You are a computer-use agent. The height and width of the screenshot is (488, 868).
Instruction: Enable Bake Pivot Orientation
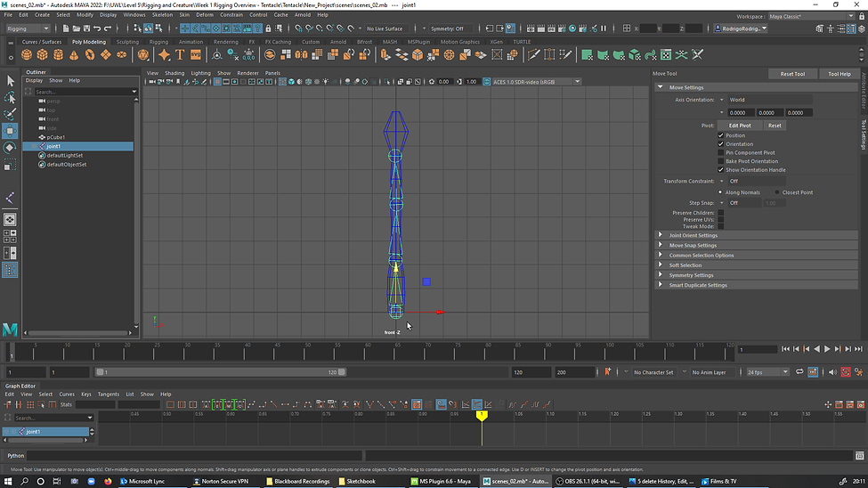(721, 161)
